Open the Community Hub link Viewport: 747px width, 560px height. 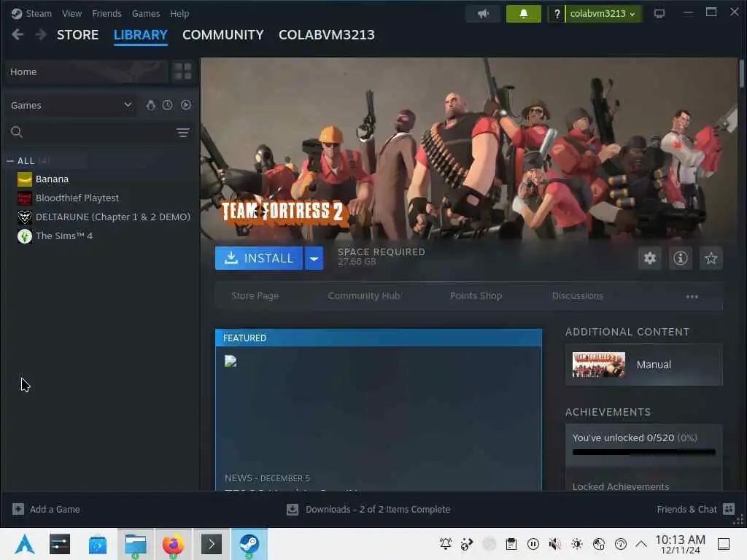click(x=364, y=296)
